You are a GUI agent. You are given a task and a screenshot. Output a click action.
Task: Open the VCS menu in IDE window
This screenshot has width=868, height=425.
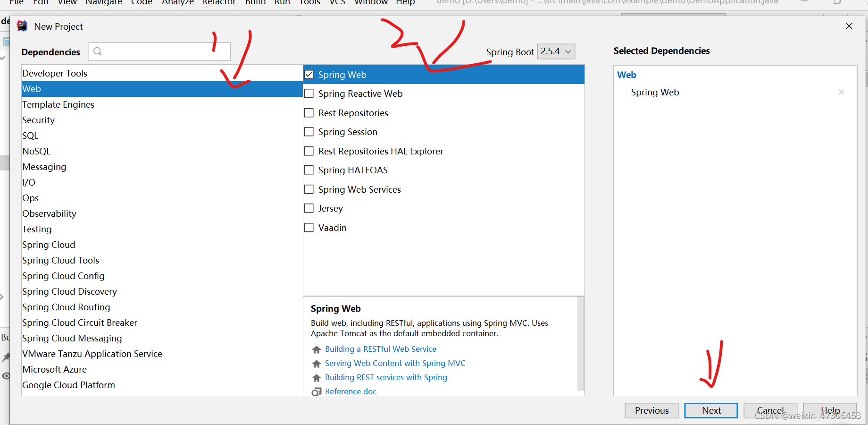[x=337, y=2]
